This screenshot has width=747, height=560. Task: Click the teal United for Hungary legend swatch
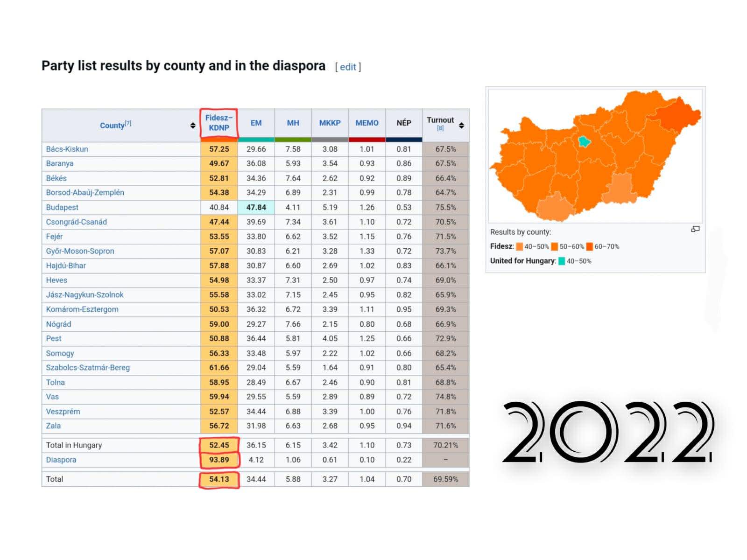(x=562, y=261)
